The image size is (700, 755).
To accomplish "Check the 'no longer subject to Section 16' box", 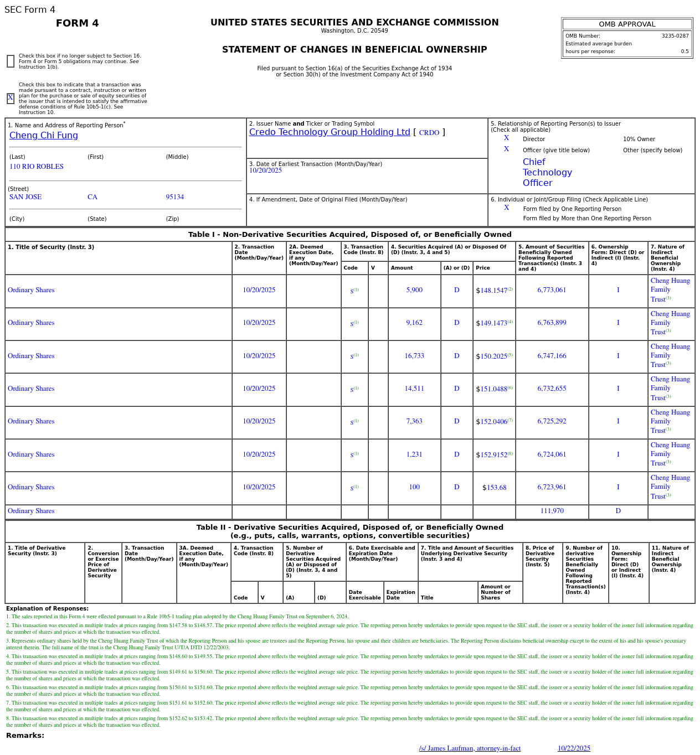I will [x=11, y=61].
